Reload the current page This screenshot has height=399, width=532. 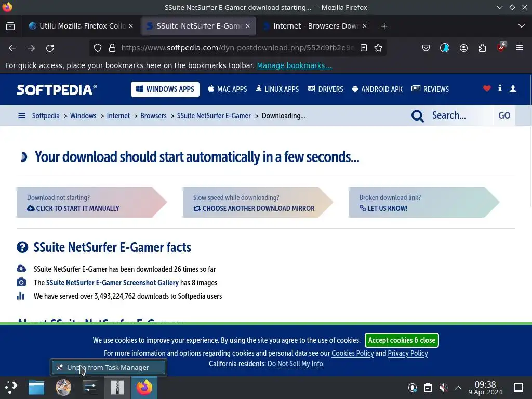coord(50,48)
